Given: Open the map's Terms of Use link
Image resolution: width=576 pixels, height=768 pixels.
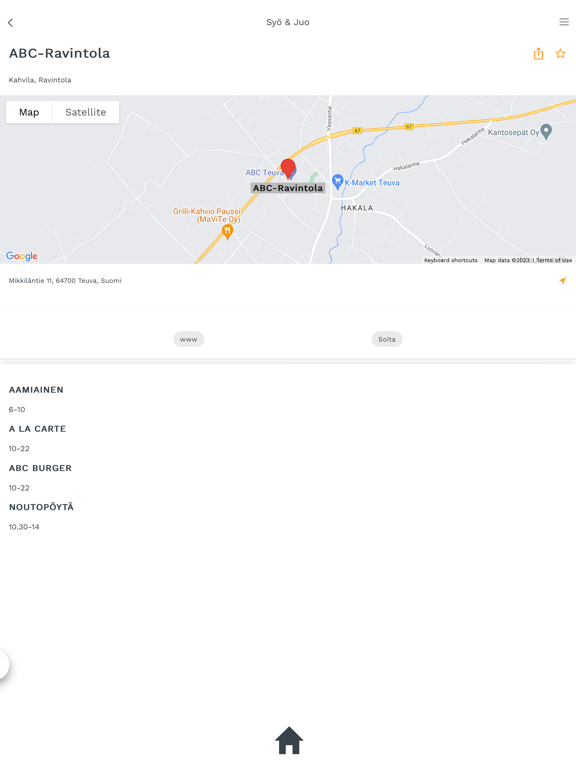Looking at the screenshot, I should pyautogui.click(x=554, y=260).
